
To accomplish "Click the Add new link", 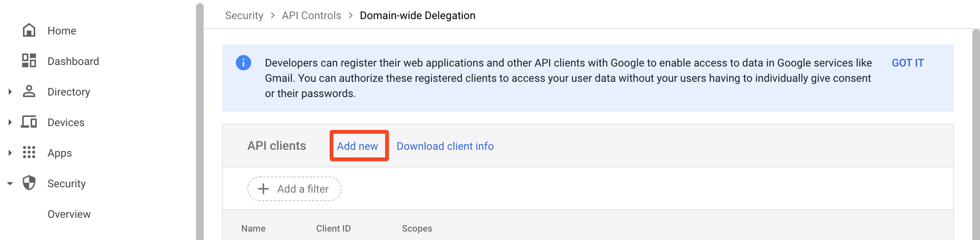I will tap(358, 146).
